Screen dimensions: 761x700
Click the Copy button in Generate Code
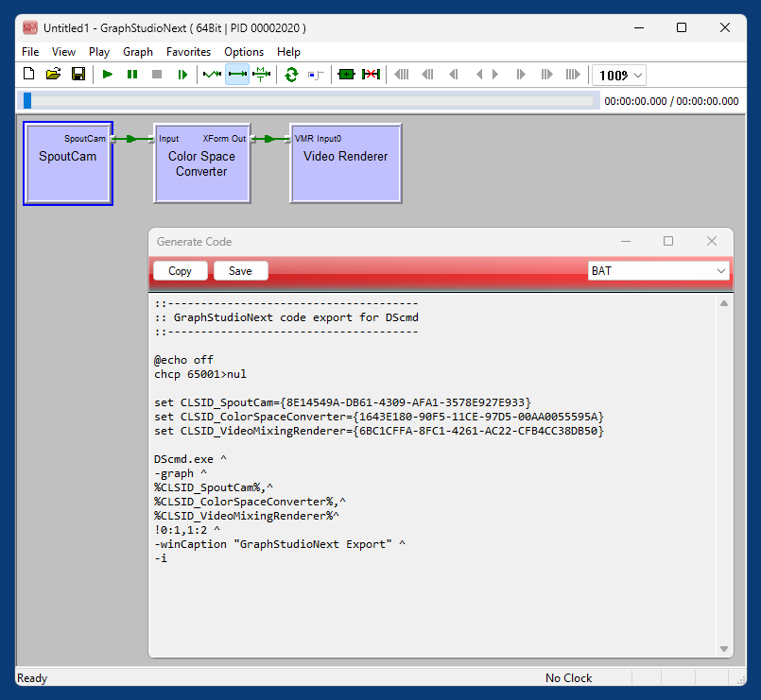pyautogui.click(x=180, y=271)
